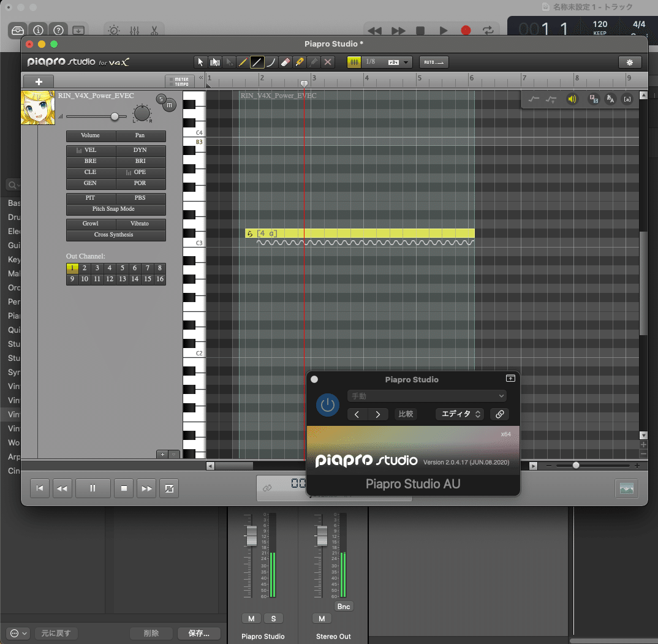Image resolution: width=658 pixels, height=644 pixels.
Task: Open the Vibrato parameter
Action: [x=140, y=223]
